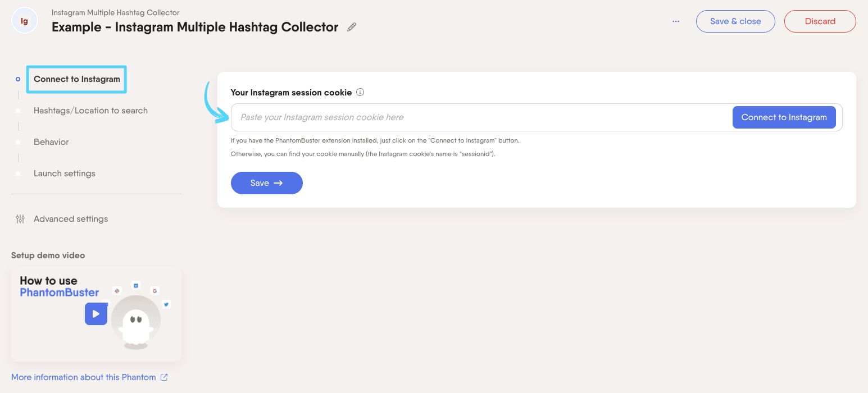868x393 pixels.
Task: Click the Connect to Instagram button
Action: click(x=784, y=117)
